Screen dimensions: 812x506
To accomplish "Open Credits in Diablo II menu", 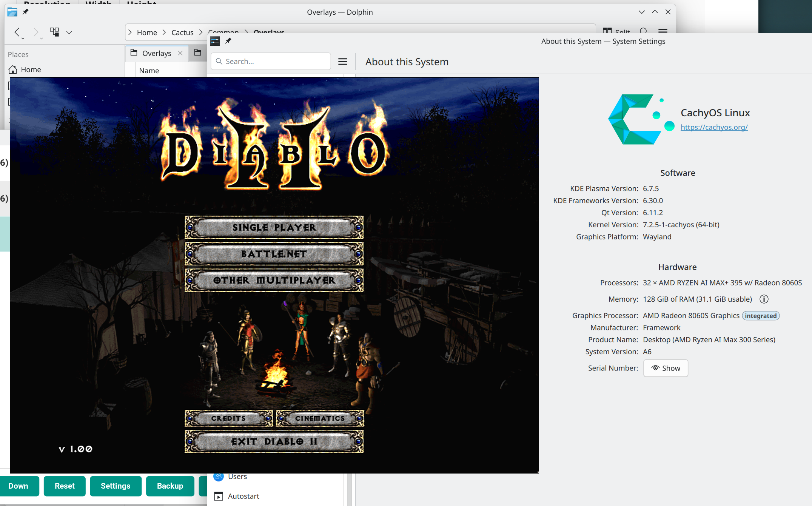I will click(228, 418).
